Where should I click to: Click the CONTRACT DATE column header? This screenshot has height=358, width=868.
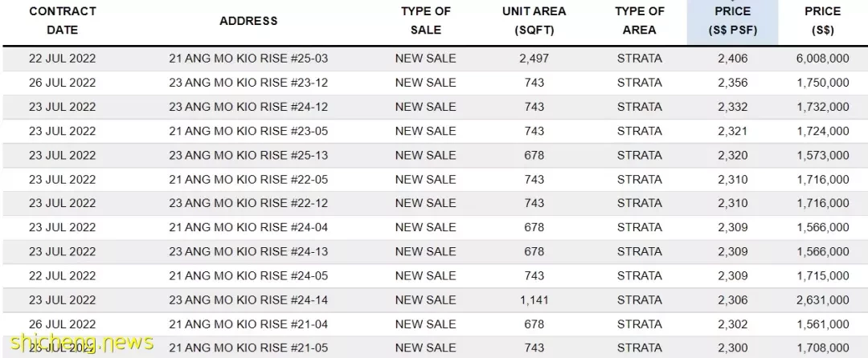tap(62, 20)
